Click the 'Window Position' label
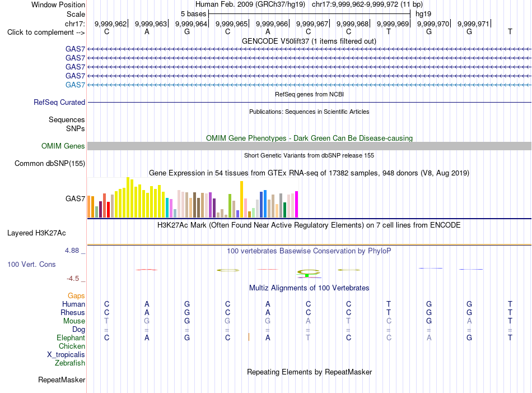This screenshot has width=532, height=393. [x=58, y=4]
